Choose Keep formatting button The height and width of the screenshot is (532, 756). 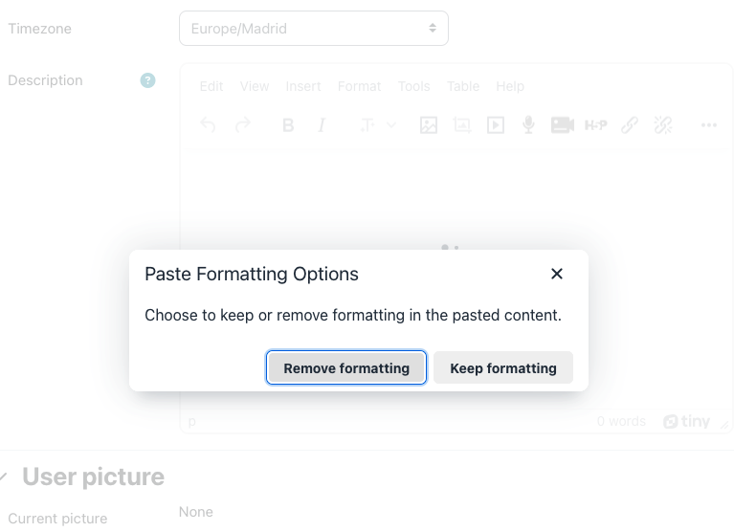(503, 367)
